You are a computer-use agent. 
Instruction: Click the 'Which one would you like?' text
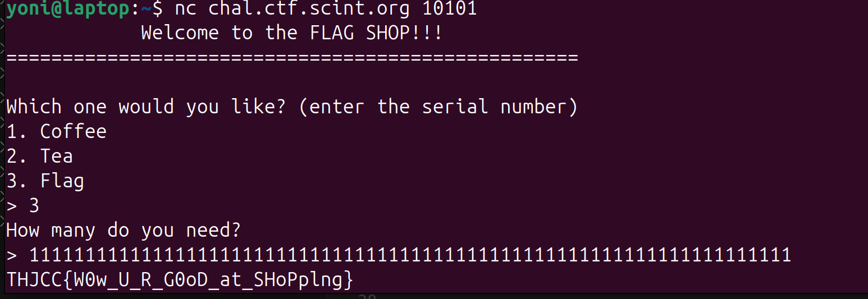tap(146, 107)
